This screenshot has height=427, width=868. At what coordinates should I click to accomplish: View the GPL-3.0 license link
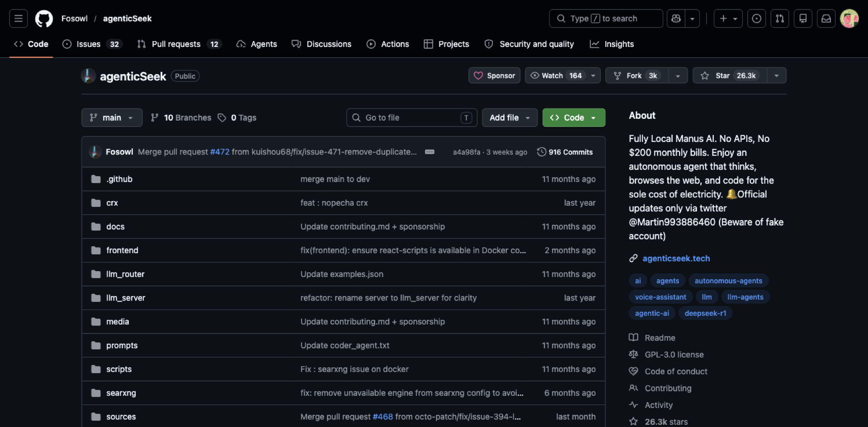pos(666,355)
